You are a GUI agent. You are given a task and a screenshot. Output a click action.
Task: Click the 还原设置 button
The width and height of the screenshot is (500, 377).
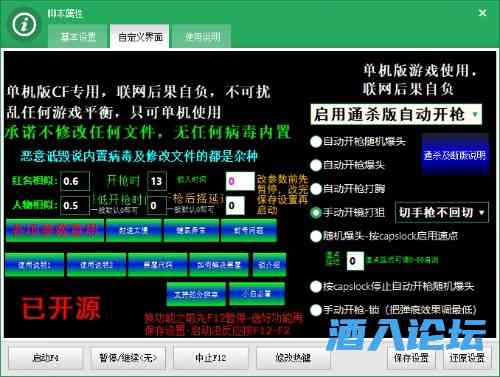pos(467,358)
